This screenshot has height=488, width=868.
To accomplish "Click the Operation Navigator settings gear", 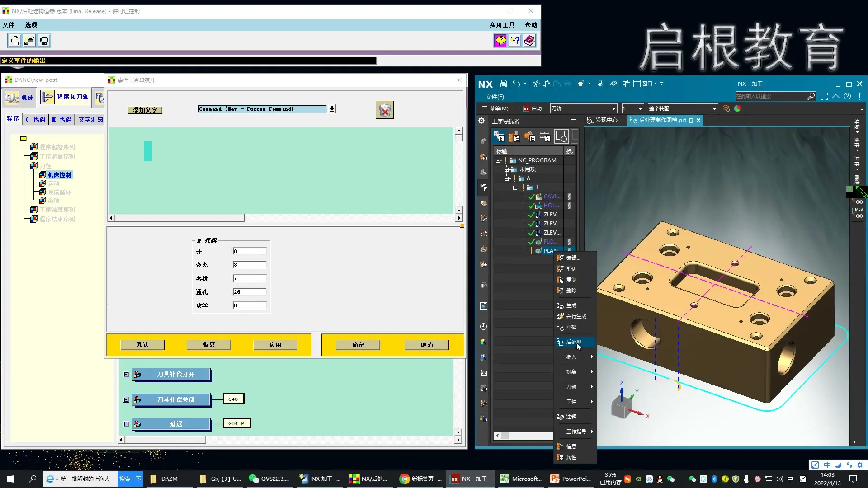I will point(481,121).
